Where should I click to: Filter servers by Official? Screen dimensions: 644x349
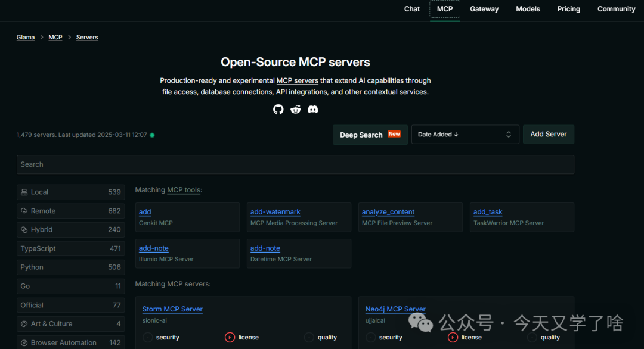pyautogui.click(x=70, y=305)
